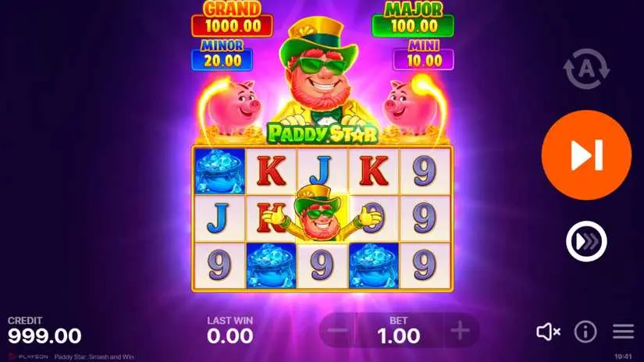644x362 pixels.
Task: Open the game info icon
Action: (585, 332)
